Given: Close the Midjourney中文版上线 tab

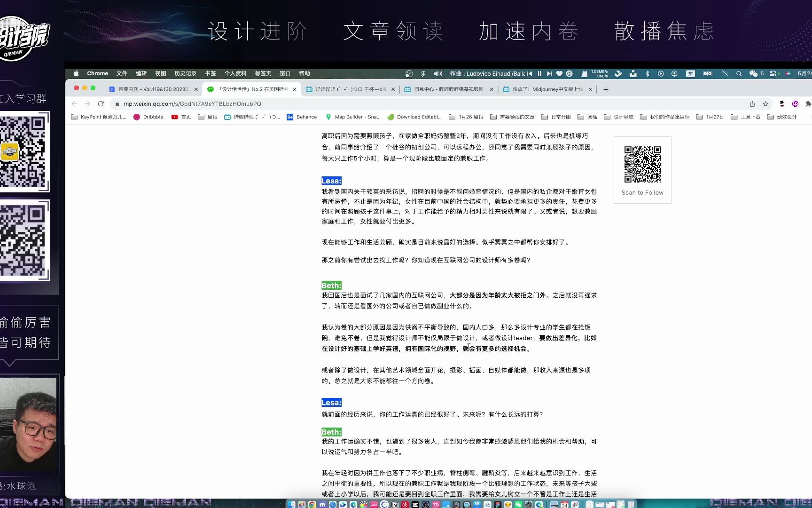Looking at the screenshot, I should click(x=590, y=89).
